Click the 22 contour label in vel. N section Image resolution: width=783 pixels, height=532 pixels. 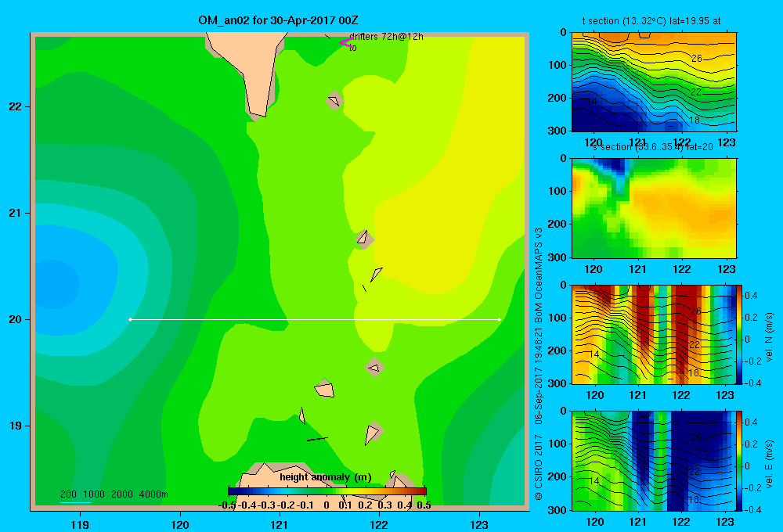click(694, 344)
